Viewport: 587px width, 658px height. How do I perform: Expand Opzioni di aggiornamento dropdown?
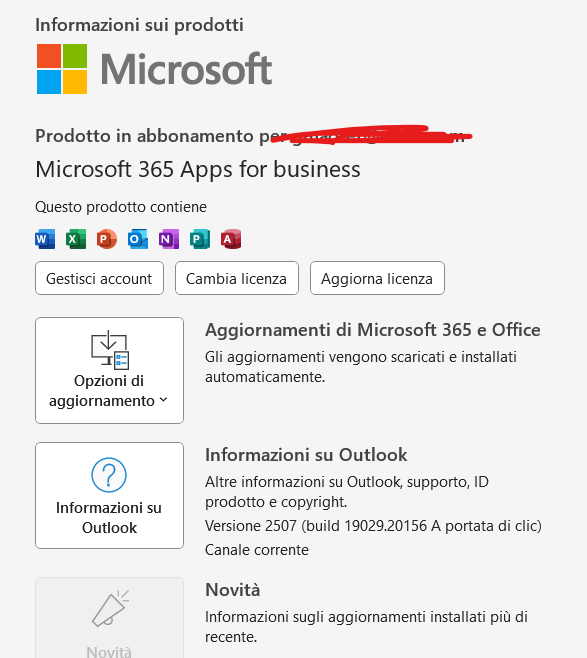[x=110, y=371]
